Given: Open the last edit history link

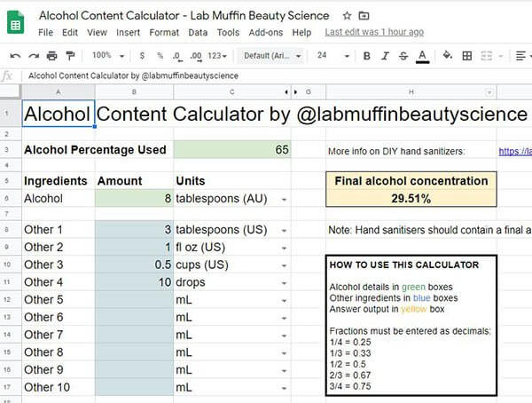Looking at the screenshot, I should [x=374, y=32].
